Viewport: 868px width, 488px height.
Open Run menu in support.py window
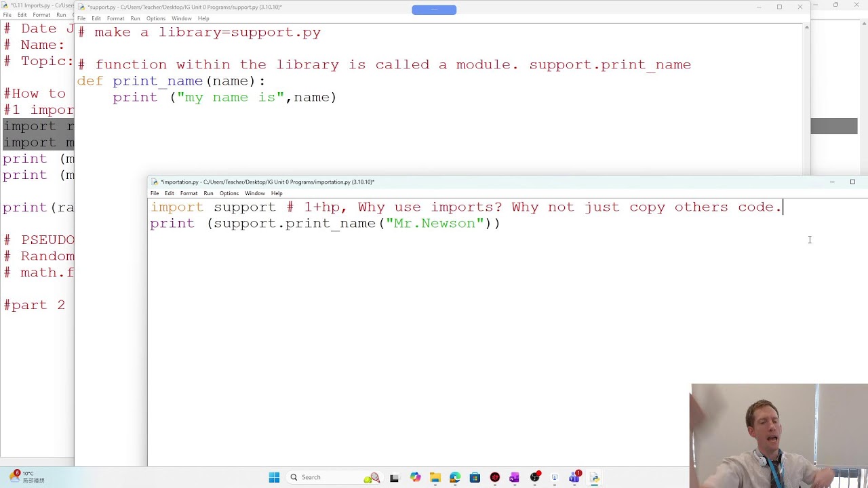pos(135,18)
